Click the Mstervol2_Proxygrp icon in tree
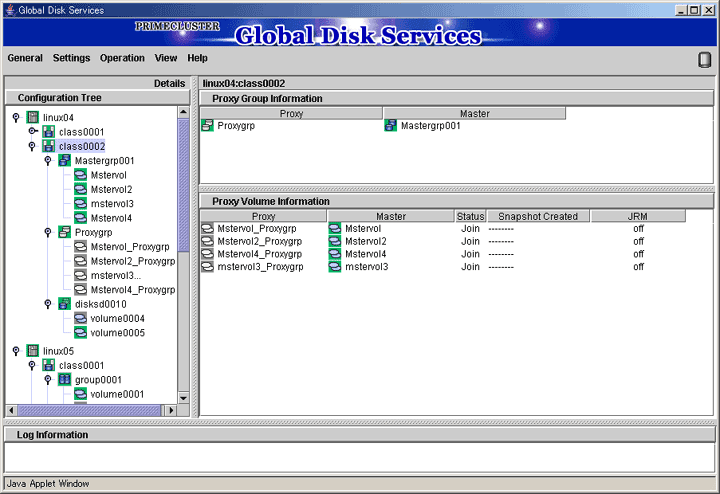 coord(80,261)
